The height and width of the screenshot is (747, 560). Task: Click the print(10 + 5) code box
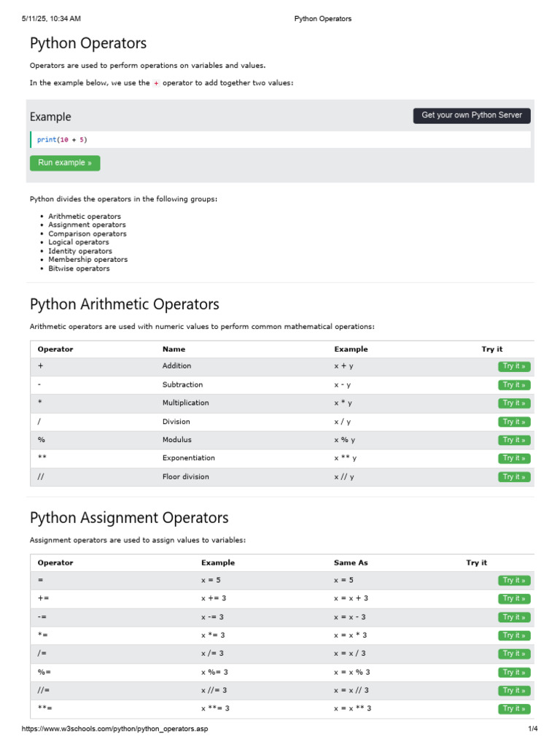tap(281, 139)
